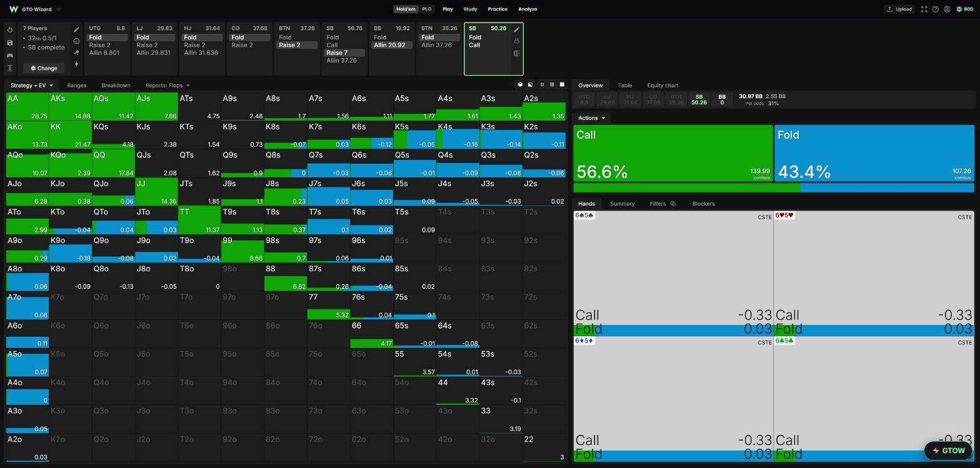Click the 900 gem balance icon
980x468 pixels.
(x=959, y=9)
